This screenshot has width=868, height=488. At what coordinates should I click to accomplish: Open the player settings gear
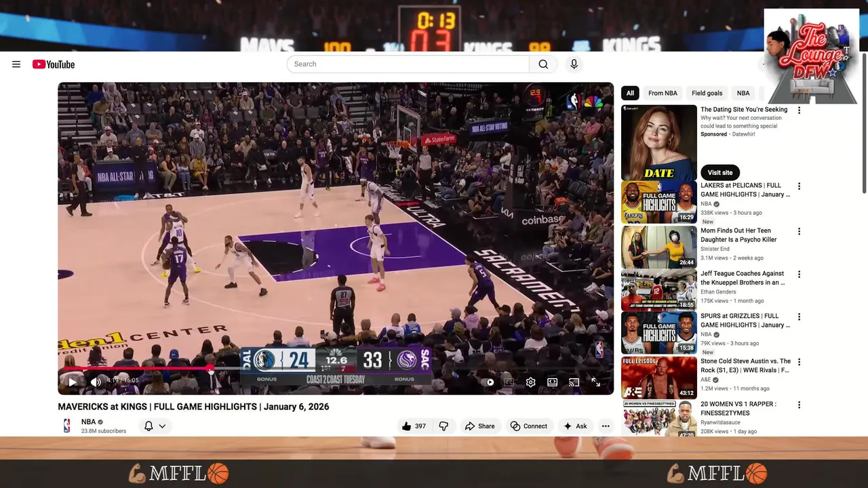[530, 382]
